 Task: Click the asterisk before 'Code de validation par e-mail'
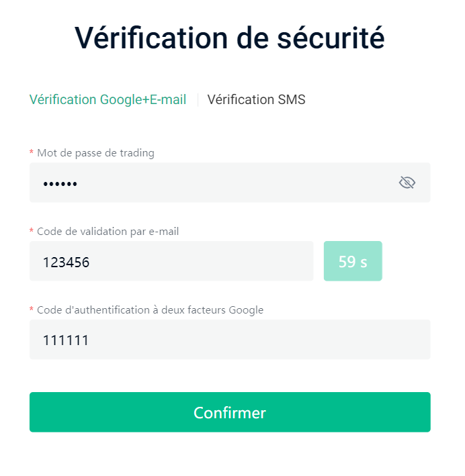(x=32, y=232)
